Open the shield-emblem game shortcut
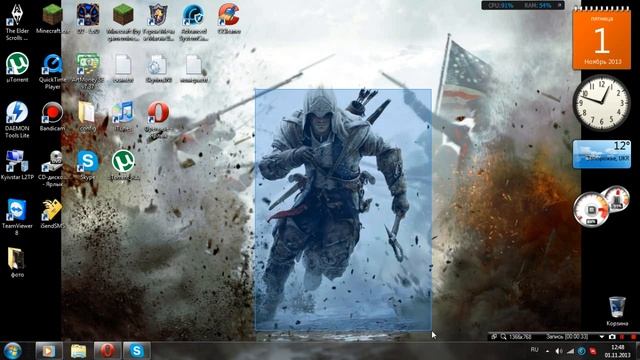Image resolution: width=640 pixels, height=360 pixels. tap(158, 22)
